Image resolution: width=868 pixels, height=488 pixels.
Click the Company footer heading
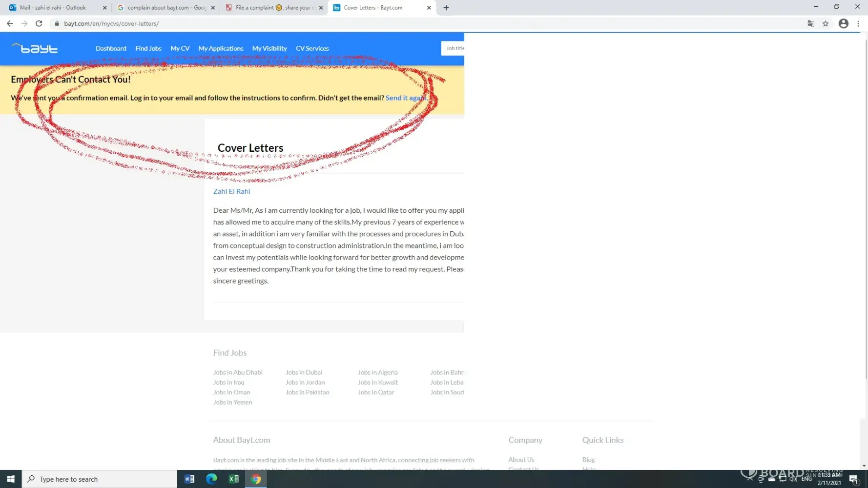pos(525,440)
